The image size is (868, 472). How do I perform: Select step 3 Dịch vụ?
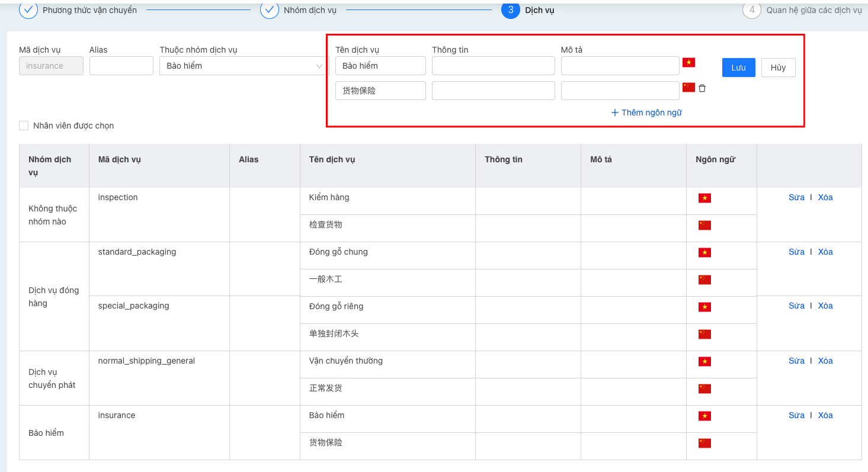tap(511, 10)
